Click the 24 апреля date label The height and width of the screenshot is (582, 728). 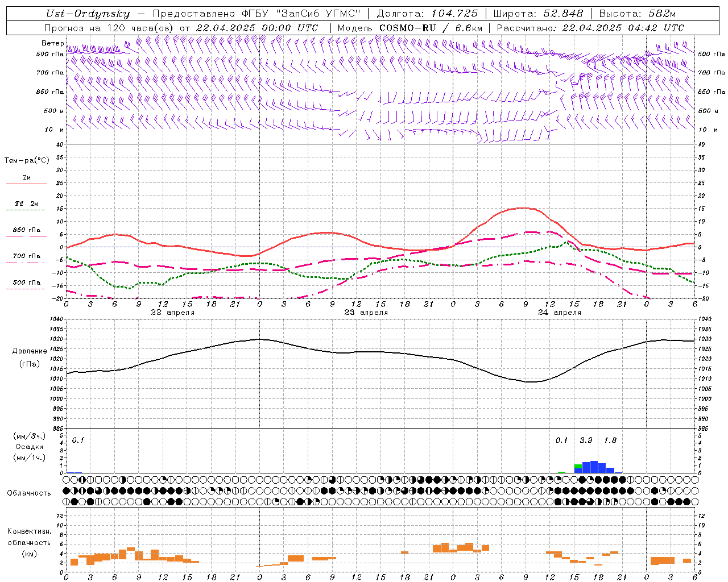[560, 313]
